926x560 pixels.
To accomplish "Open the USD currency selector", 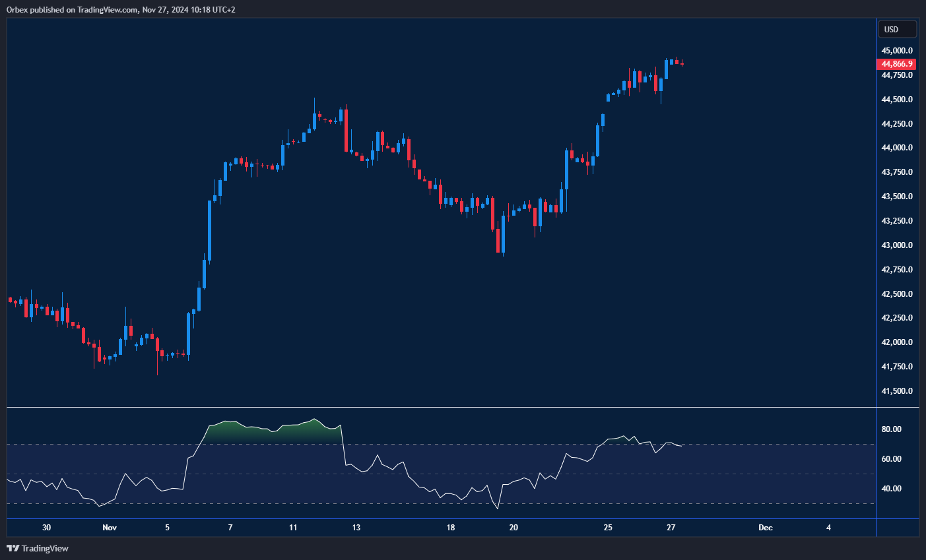I will (x=897, y=29).
